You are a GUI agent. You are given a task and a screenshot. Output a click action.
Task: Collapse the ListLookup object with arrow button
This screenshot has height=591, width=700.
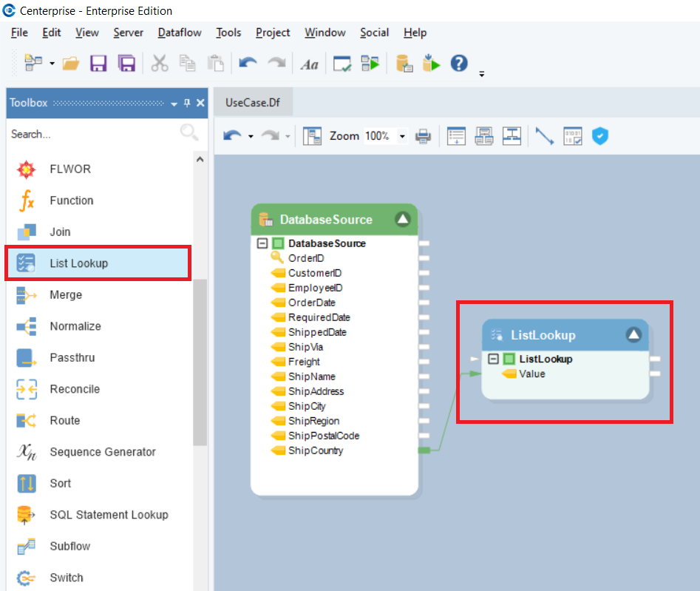[633, 335]
